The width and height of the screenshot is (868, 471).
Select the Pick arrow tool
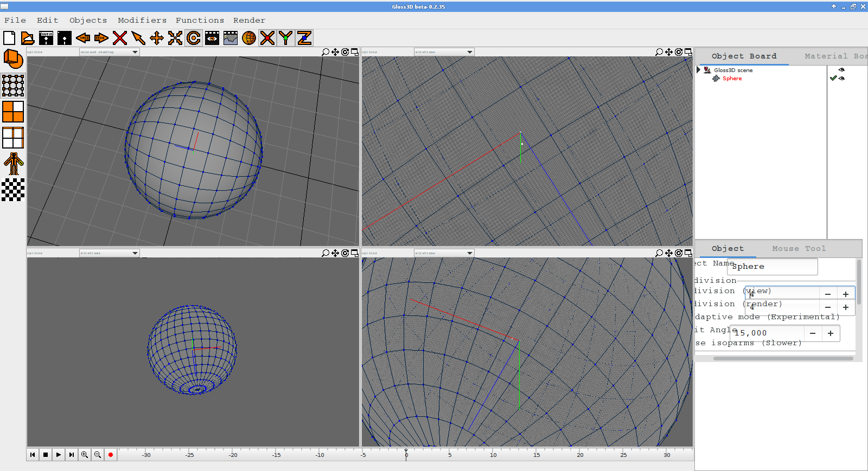tap(138, 38)
